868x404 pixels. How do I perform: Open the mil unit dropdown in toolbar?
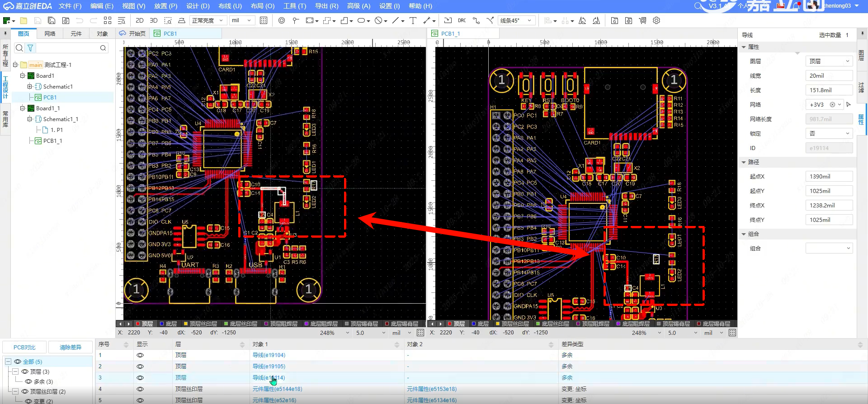[241, 20]
